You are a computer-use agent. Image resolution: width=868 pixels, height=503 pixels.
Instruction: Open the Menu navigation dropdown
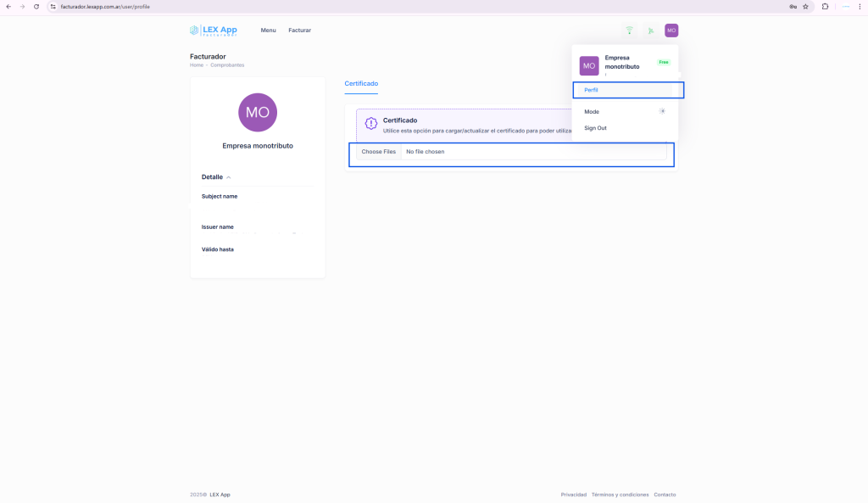[x=268, y=31]
